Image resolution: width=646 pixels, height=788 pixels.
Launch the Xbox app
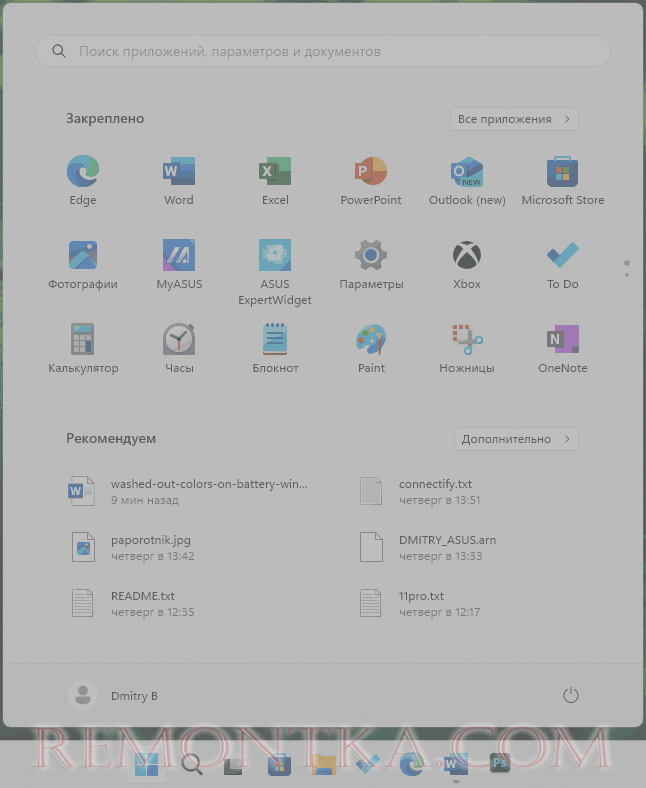[467, 265]
